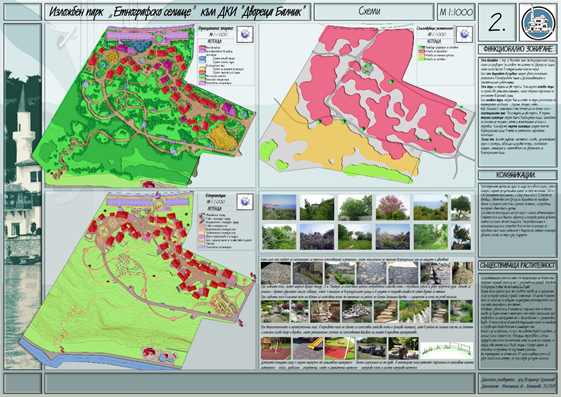Viewport: 561px width, 397px height.
Task: Click the КОМУНИКАЦИИ heading
Action: tap(517, 175)
